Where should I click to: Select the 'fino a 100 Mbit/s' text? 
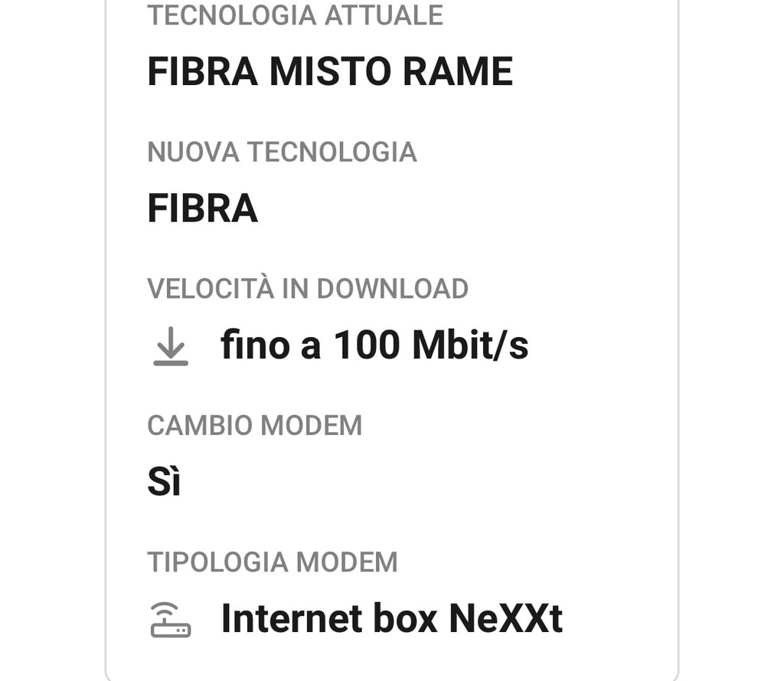tap(374, 345)
